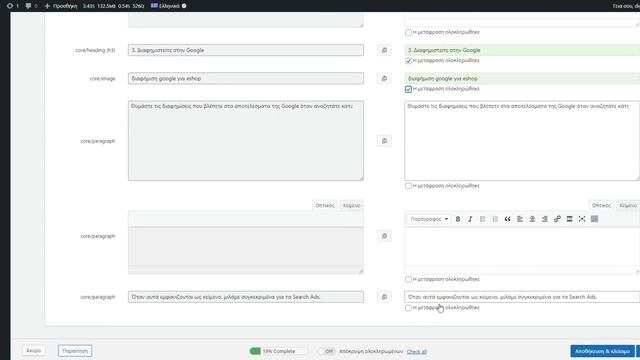
Task: Open the Query Monitor stats in admin bar
Action: [113, 6]
